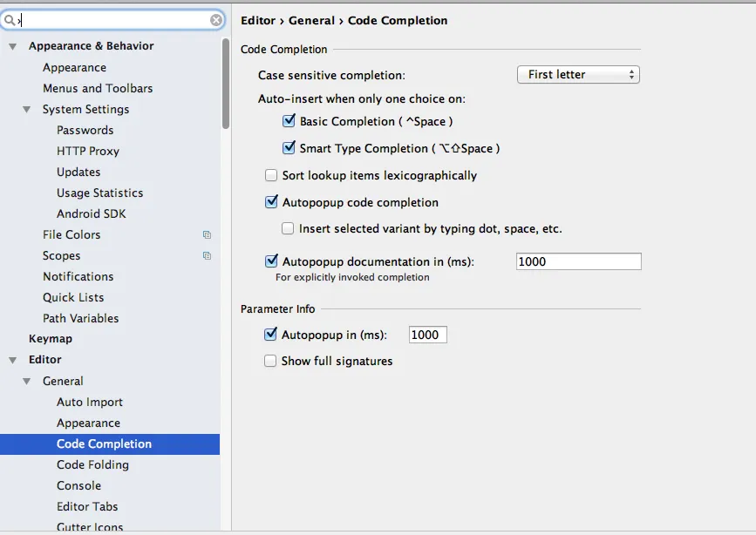Click Autopopup documentation delay input field
The height and width of the screenshot is (535, 756).
point(578,261)
